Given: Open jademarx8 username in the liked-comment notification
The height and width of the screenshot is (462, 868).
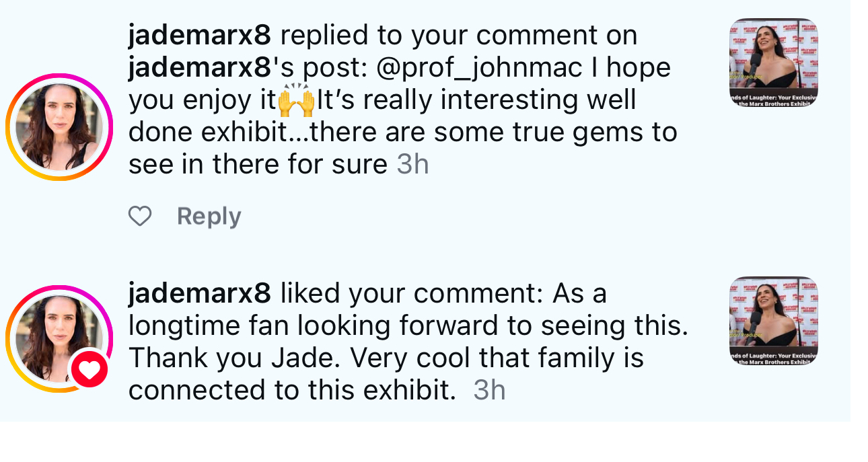Looking at the screenshot, I should (199, 293).
